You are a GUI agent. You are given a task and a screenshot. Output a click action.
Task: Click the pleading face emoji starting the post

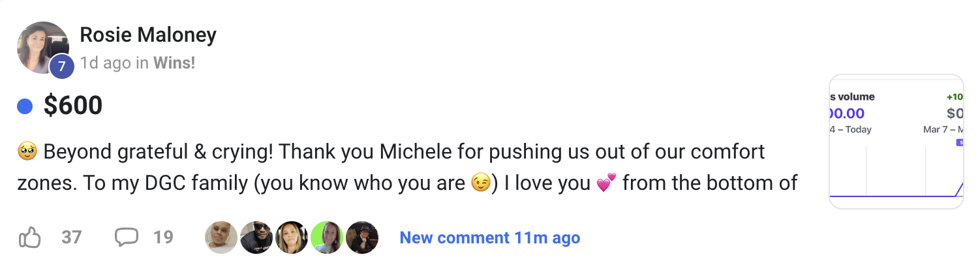(26, 153)
